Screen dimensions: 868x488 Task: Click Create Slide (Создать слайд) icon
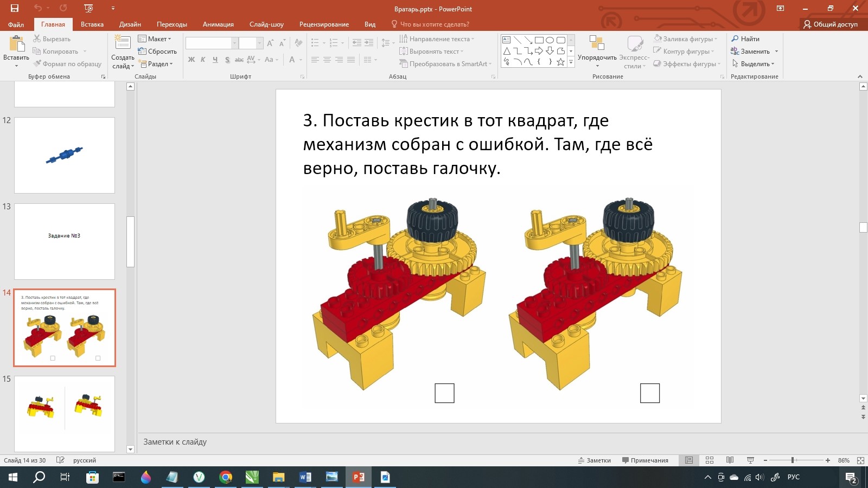pyautogui.click(x=123, y=45)
